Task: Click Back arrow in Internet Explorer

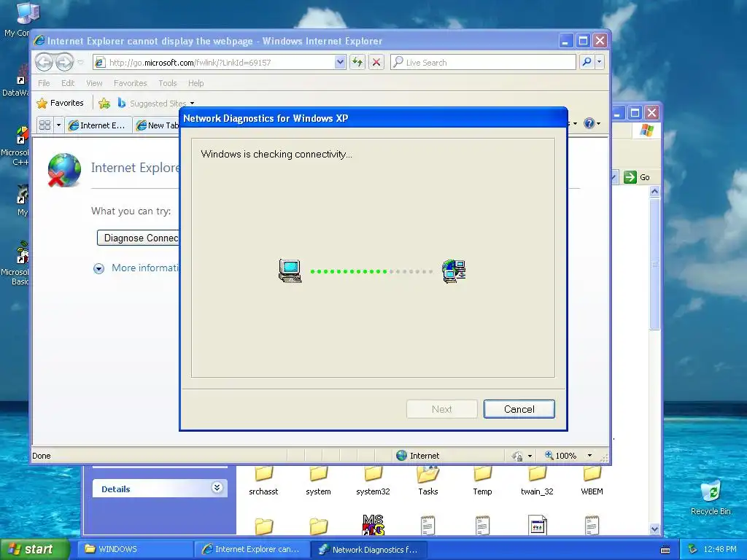Action: pyautogui.click(x=44, y=62)
